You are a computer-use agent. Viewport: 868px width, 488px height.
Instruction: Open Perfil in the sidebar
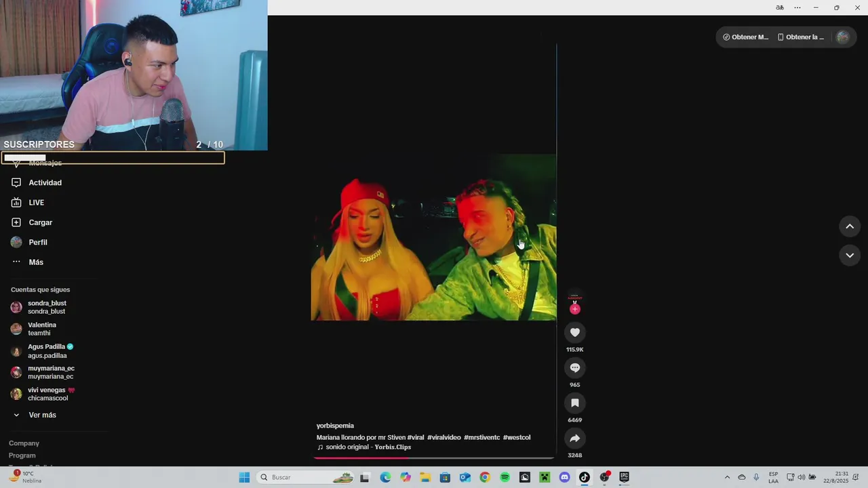coord(37,242)
